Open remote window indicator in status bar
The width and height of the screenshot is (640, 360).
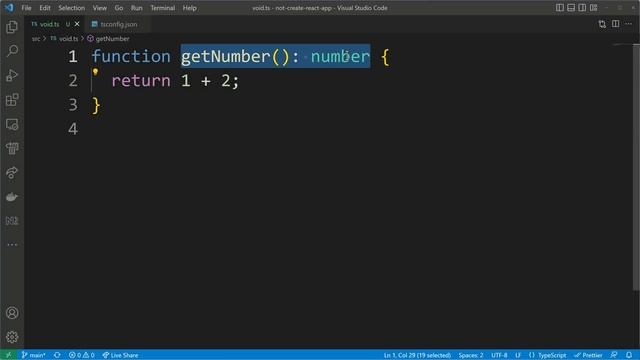coord(8,355)
